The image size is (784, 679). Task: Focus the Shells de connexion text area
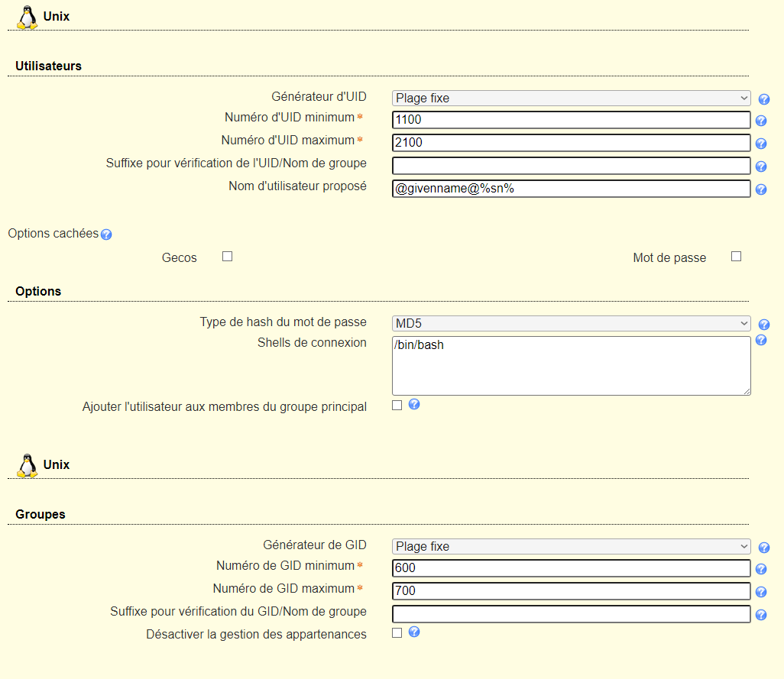[571, 366]
